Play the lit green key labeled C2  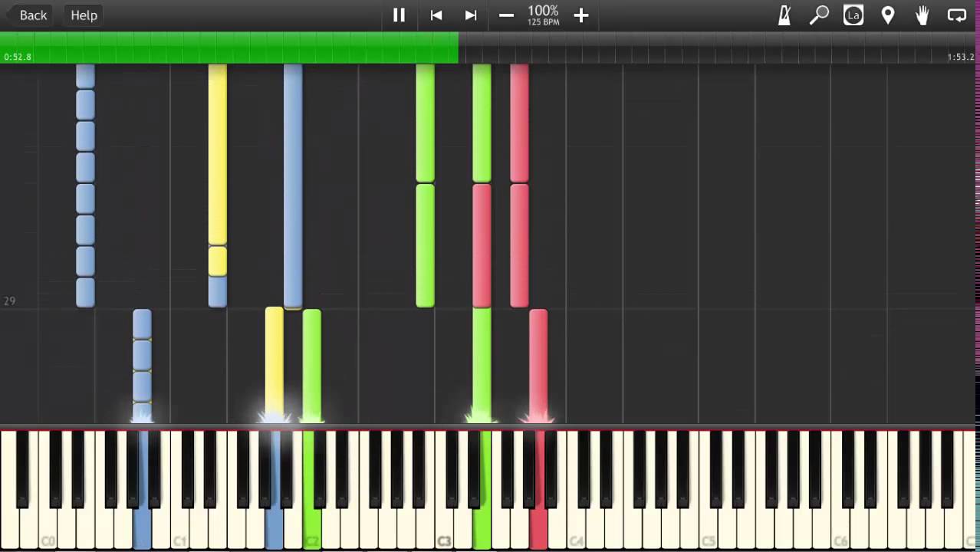coord(312,529)
